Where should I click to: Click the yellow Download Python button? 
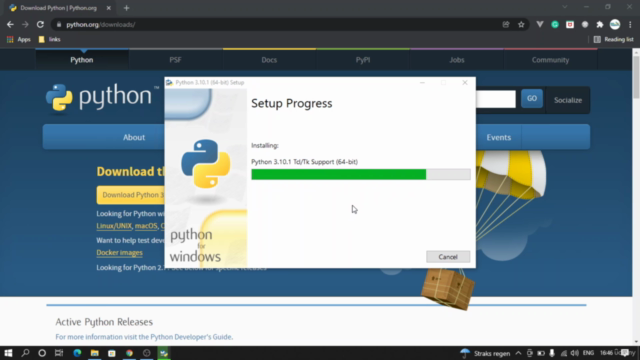(x=131, y=195)
